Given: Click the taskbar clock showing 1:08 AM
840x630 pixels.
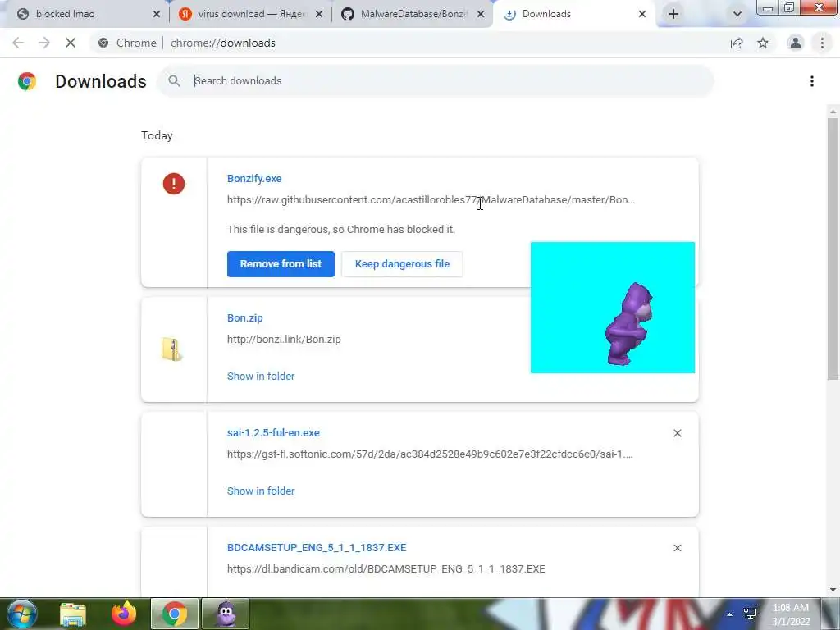Looking at the screenshot, I should 791,614.
